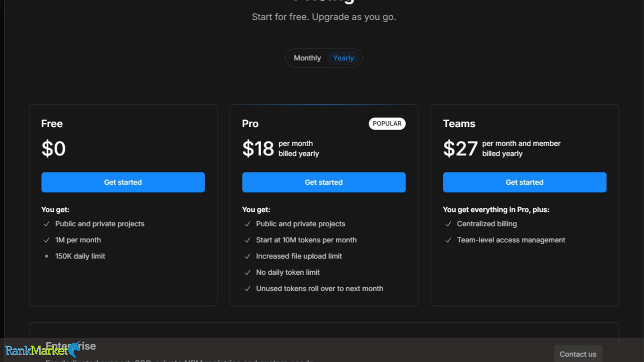Click bullet dot beside 150K daily limit
The height and width of the screenshot is (362, 644).
pos(47,256)
